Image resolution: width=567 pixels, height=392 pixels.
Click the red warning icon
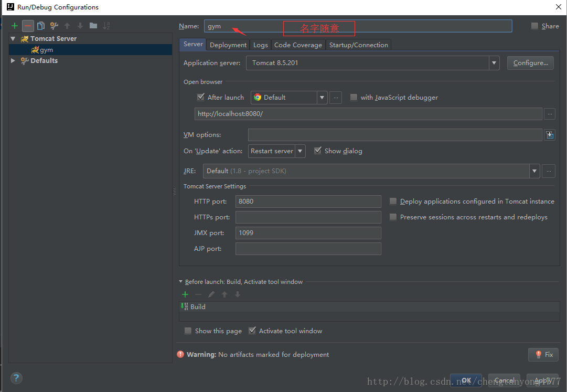(180, 354)
